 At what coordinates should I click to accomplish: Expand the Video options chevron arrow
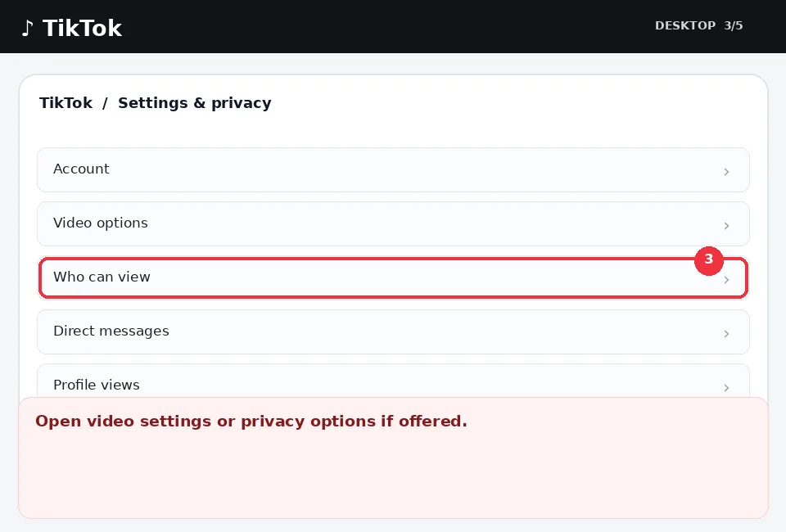pyautogui.click(x=726, y=226)
